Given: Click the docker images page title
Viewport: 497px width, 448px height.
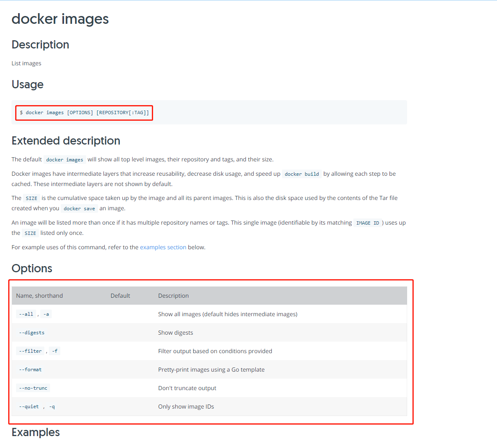Looking at the screenshot, I should [60, 19].
